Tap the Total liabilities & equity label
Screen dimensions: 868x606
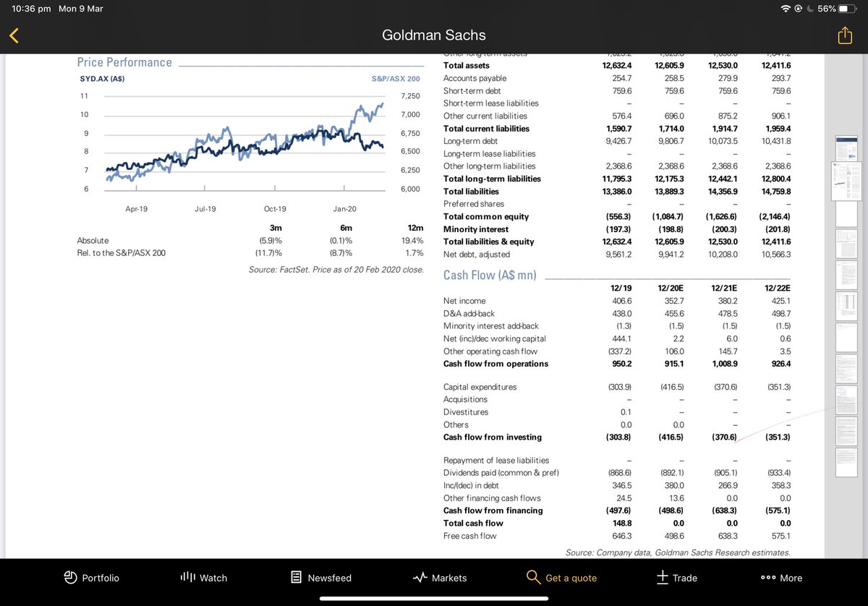488,242
